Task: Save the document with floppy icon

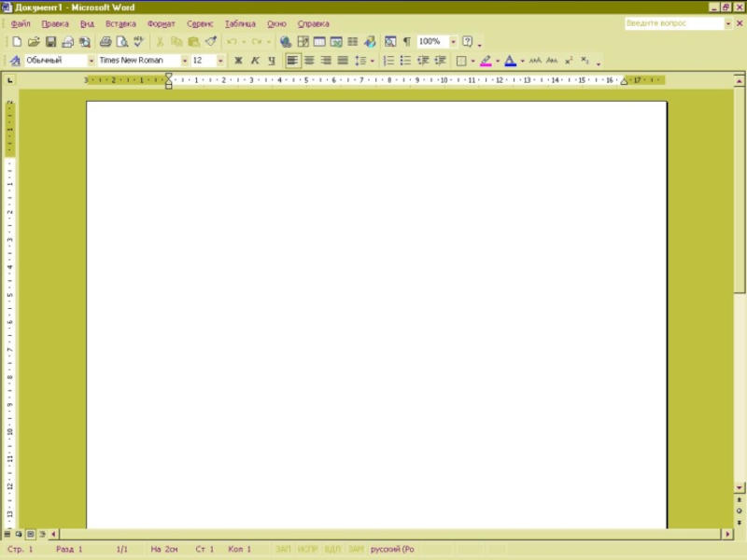Action: click(x=50, y=42)
